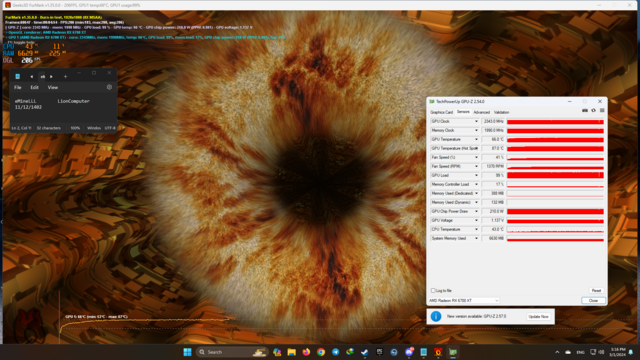Viewport: 640px width, 360px height.
Task: Click the GPU Voltage red sensor graph
Action: pos(555,220)
